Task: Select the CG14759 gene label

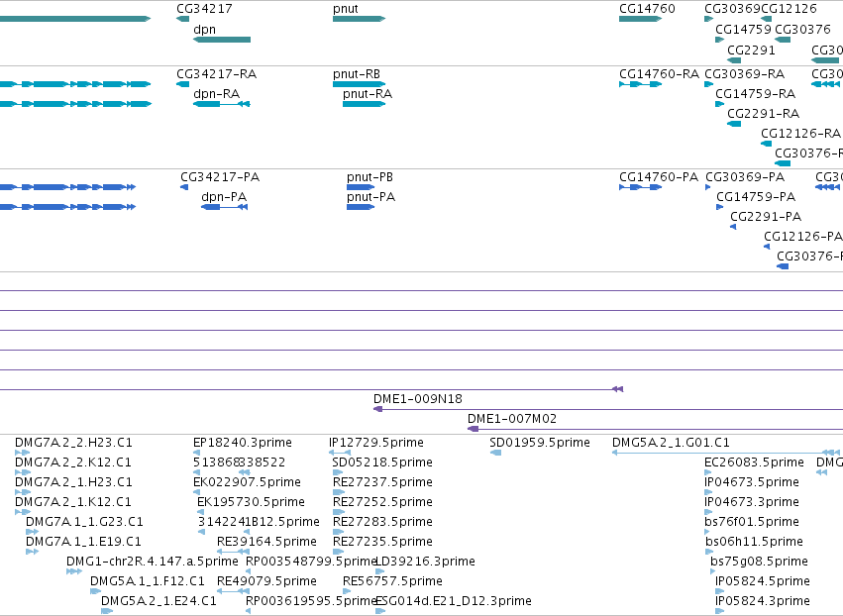Action: coord(743,29)
